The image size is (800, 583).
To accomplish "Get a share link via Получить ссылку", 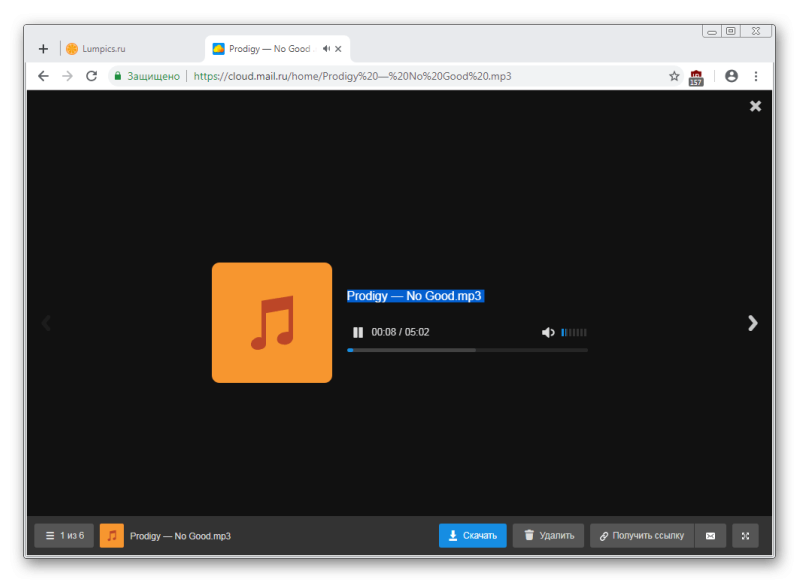I will 642,536.
